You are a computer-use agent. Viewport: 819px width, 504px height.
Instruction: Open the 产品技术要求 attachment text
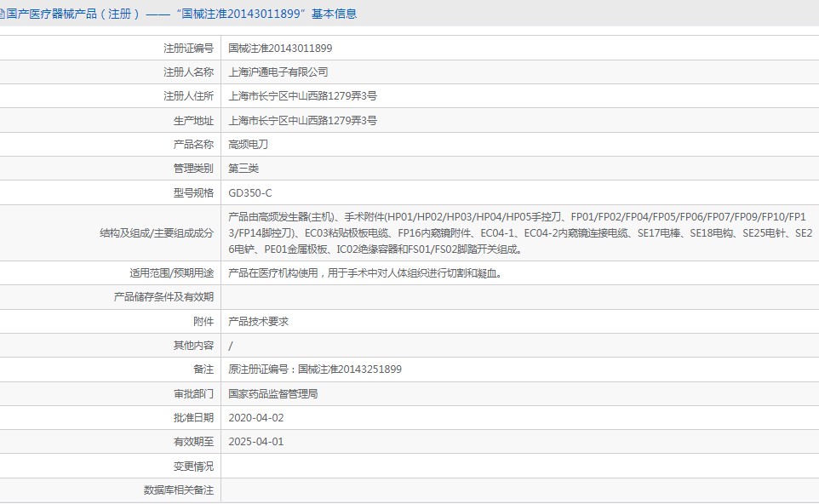pos(259,321)
